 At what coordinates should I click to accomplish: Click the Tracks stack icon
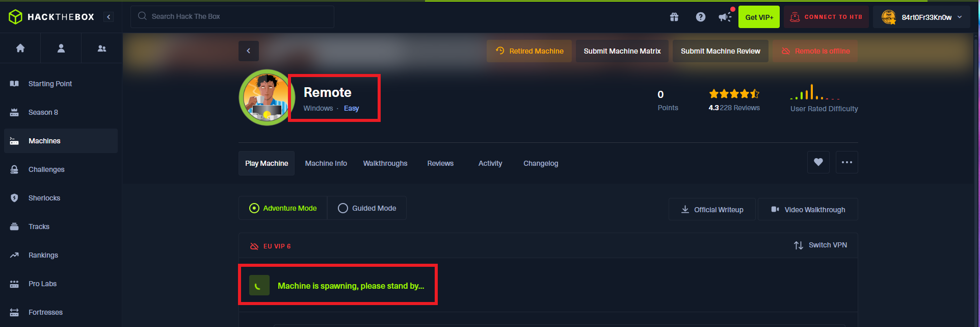click(14, 227)
